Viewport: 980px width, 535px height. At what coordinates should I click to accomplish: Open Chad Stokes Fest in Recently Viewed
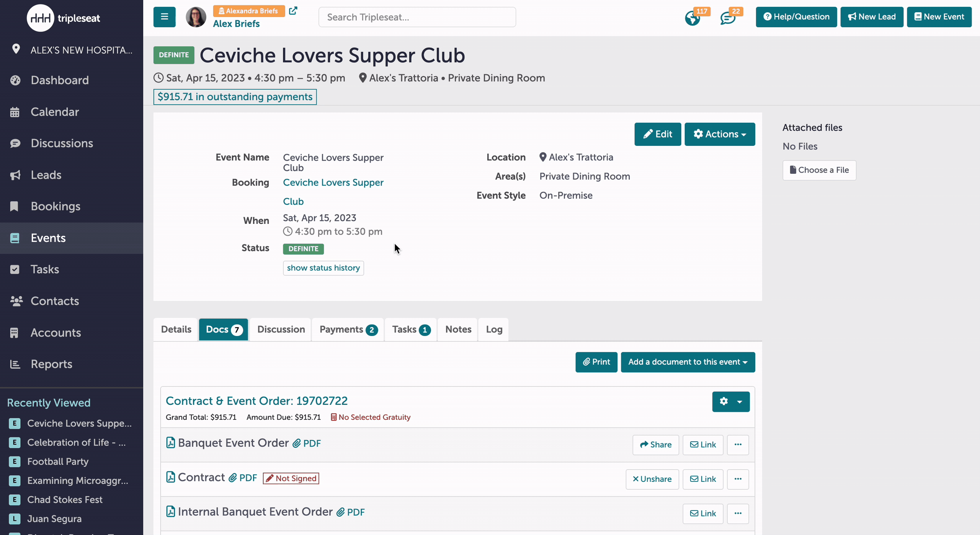tap(65, 500)
